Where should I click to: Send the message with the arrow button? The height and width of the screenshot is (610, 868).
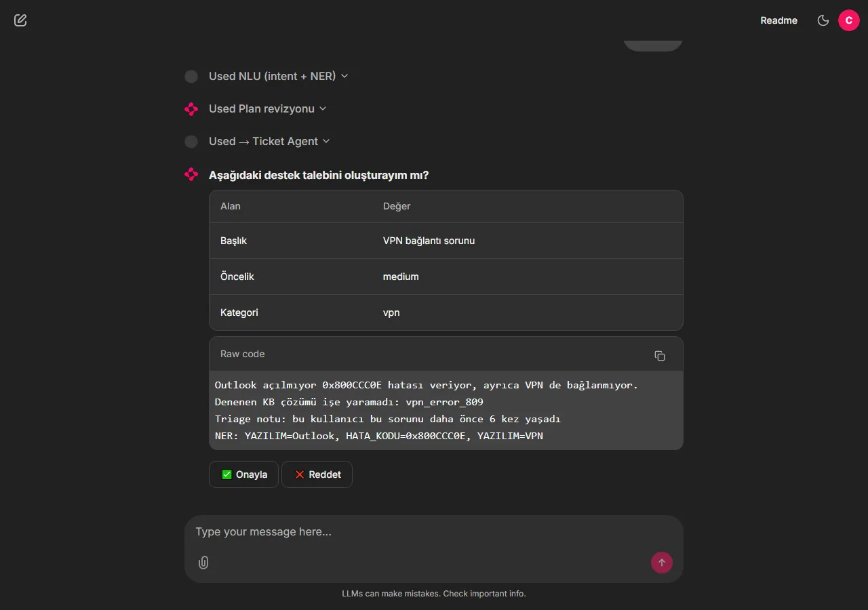662,563
